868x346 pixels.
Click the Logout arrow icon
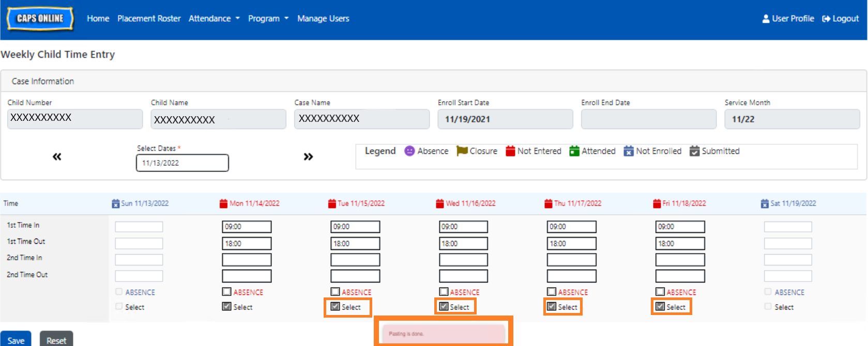tap(826, 19)
